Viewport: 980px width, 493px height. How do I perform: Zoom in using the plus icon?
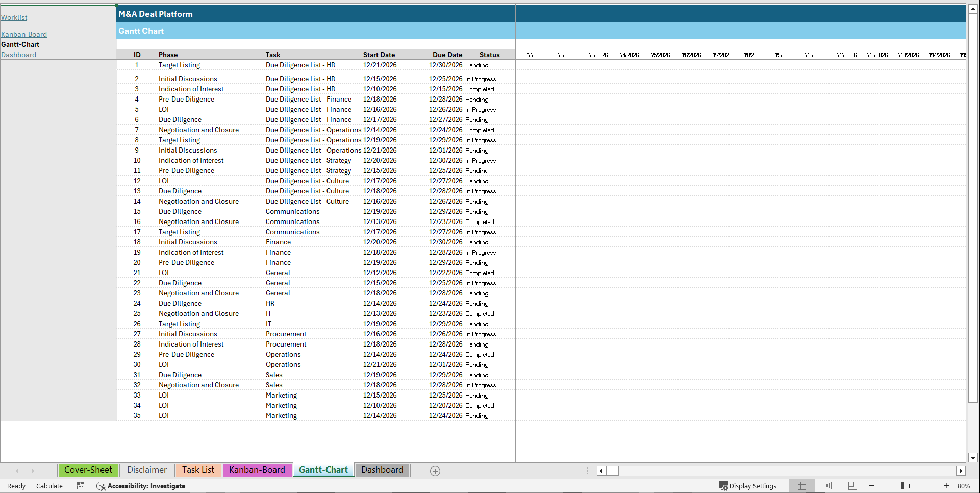coord(947,485)
